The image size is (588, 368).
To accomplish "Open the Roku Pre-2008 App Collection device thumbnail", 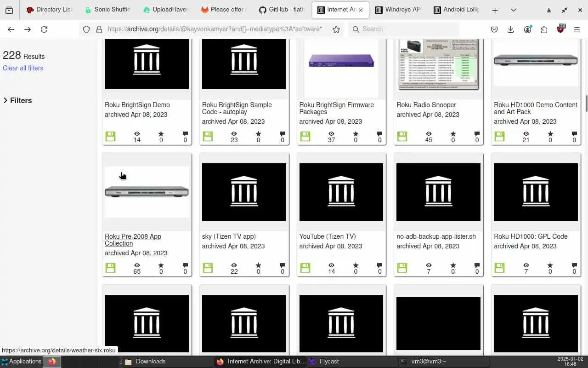I will [x=147, y=192].
